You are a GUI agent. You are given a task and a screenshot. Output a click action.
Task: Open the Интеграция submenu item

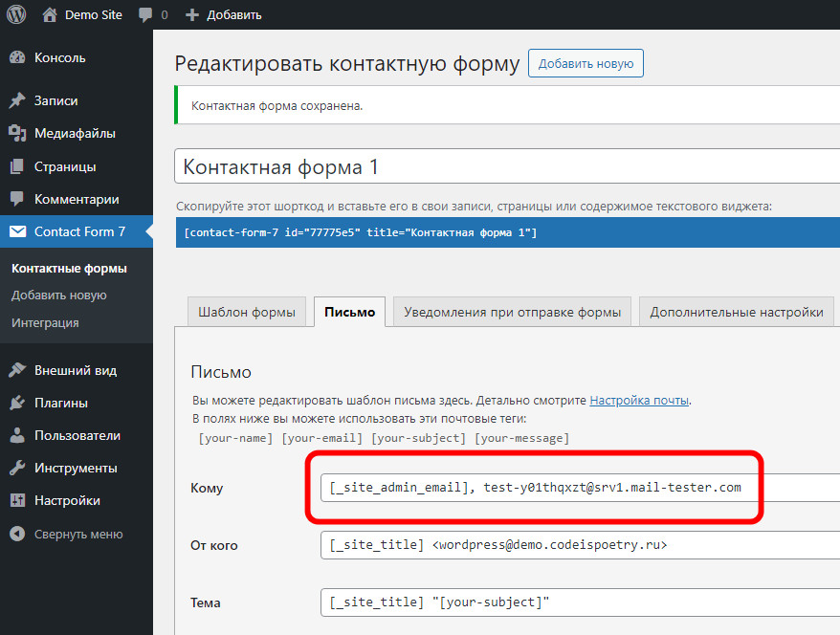[45, 323]
